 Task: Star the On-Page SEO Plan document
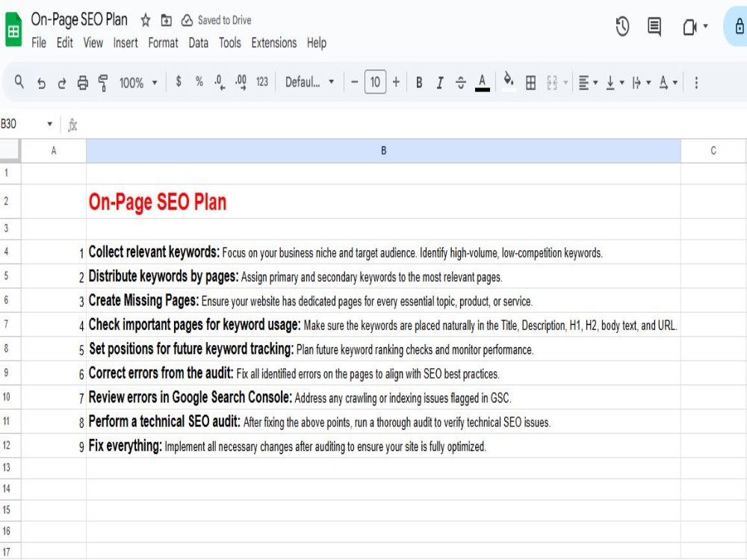click(146, 20)
